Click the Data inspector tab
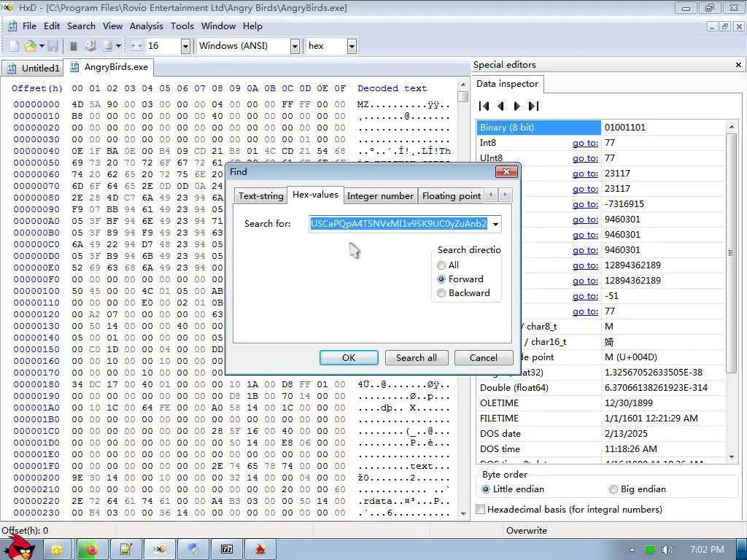The height and width of the screenshot is (560, 747). tap(507, 84)
